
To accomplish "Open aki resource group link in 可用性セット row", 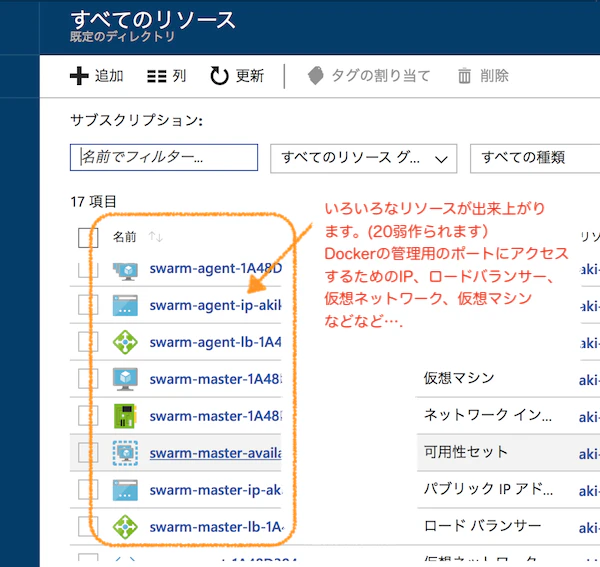I will (x=589, y=454).
